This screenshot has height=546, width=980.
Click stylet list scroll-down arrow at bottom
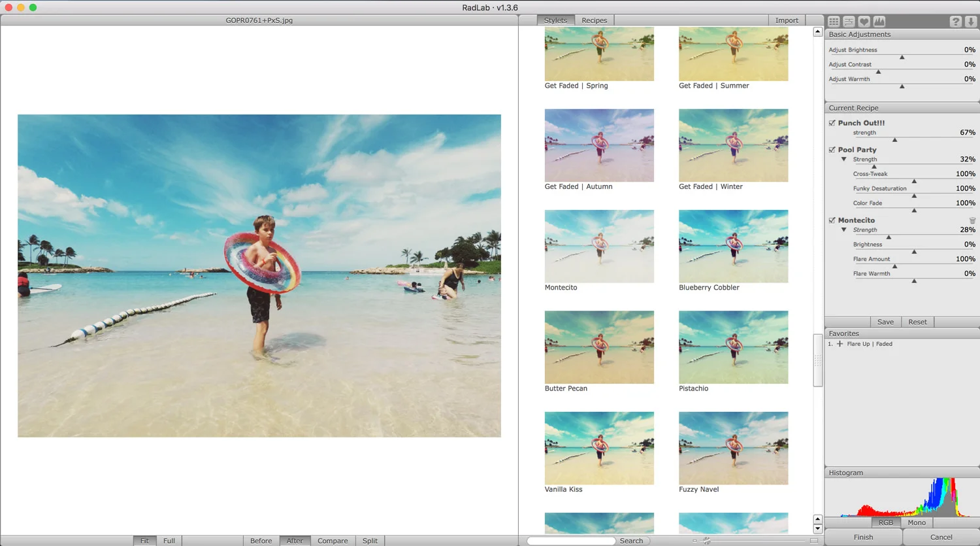click(817, 529)
